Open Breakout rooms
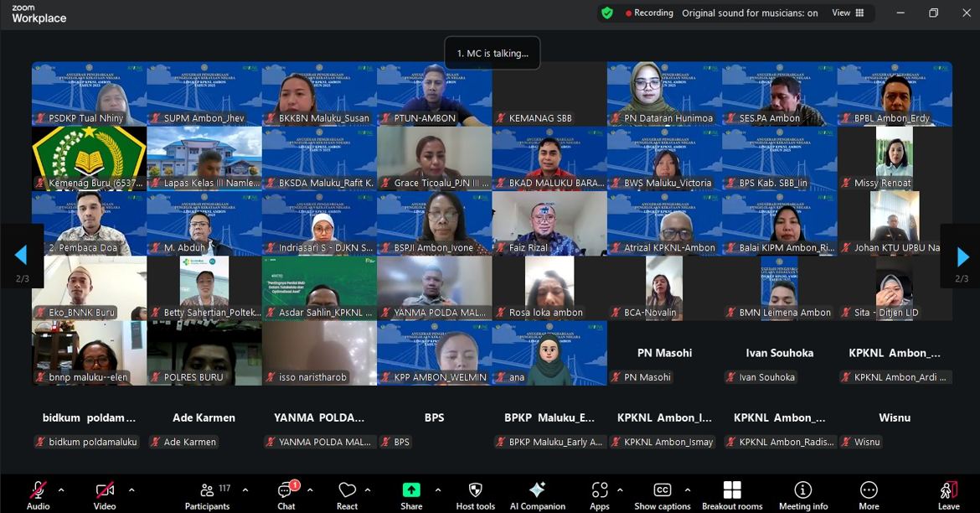980x513 pixels. tap(731, 494)
